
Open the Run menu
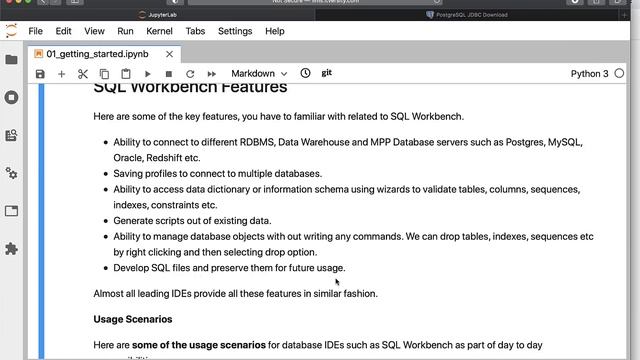[x=125, y=31]
